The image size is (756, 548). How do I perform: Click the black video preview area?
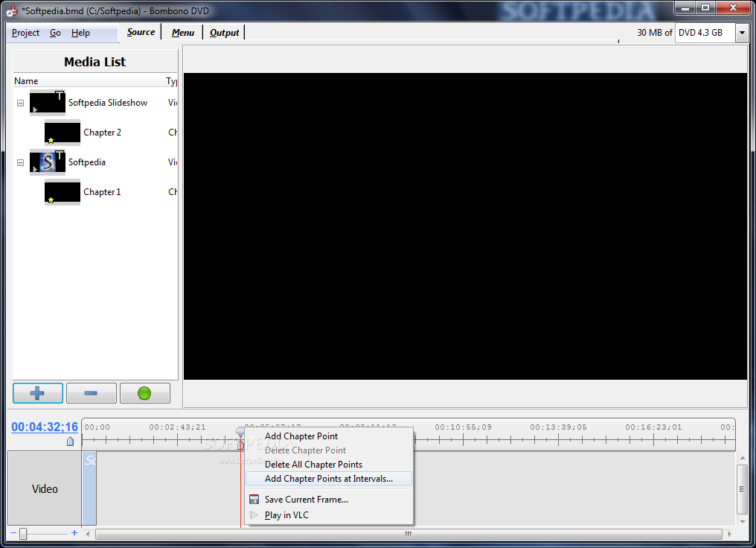465,226
